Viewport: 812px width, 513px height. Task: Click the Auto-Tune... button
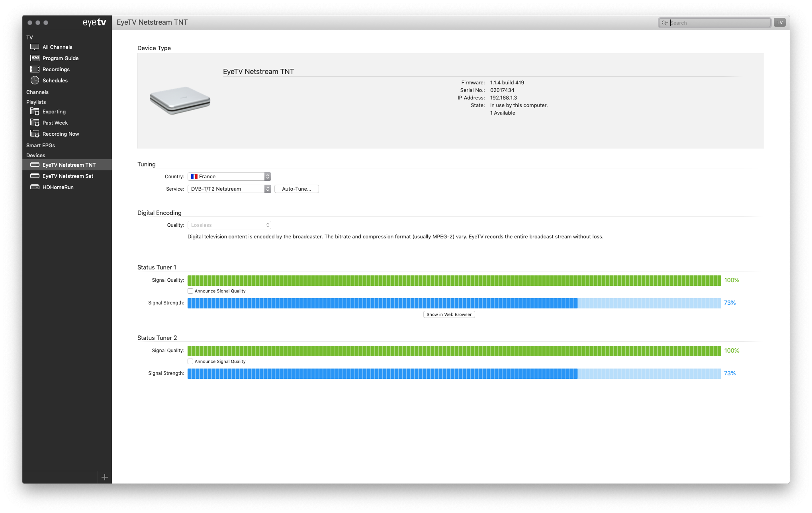point(296,189)
